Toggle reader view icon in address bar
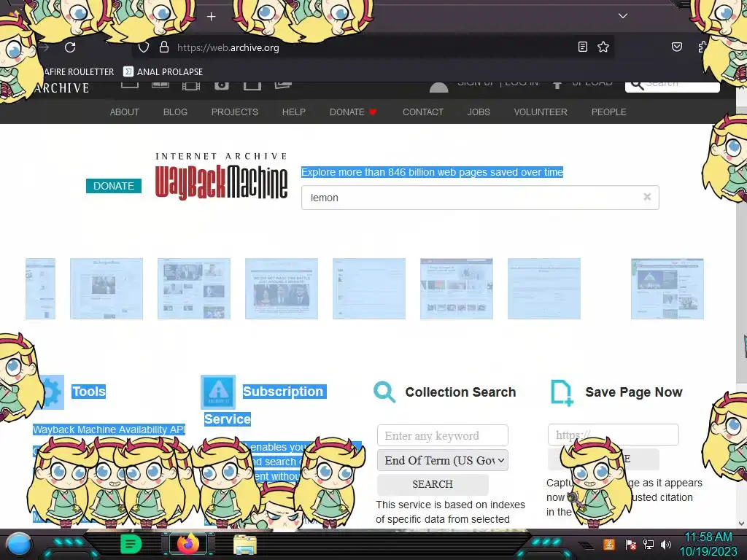Screen dimensions: 747x560 click(x=582, y=47)
